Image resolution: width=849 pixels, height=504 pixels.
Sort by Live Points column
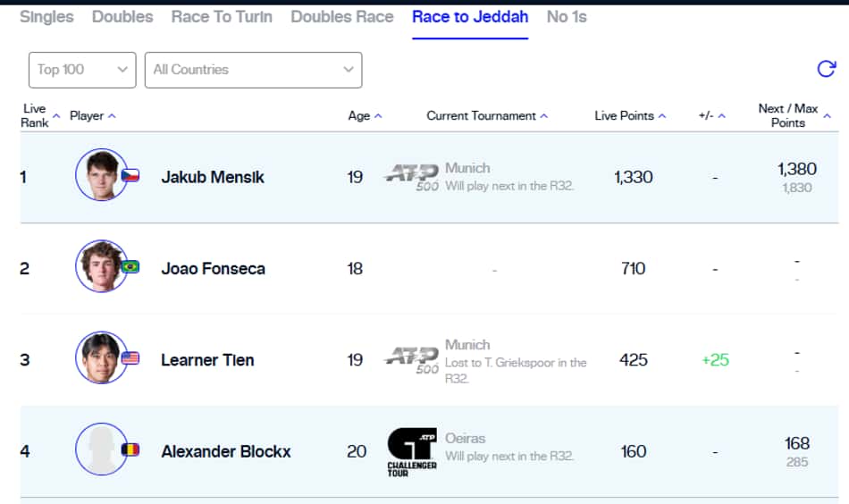click(x=630, y=116)
